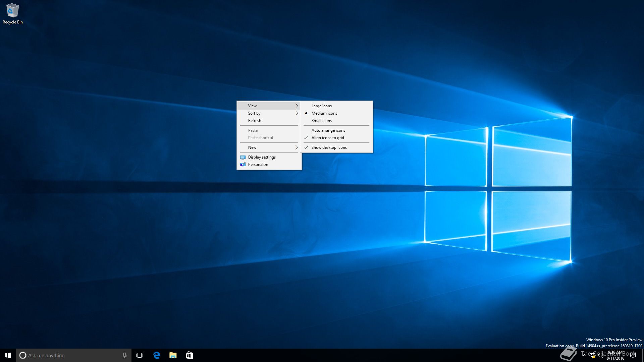644x362 pixels.
Task: Expand the New submenu
Action: 268,147
